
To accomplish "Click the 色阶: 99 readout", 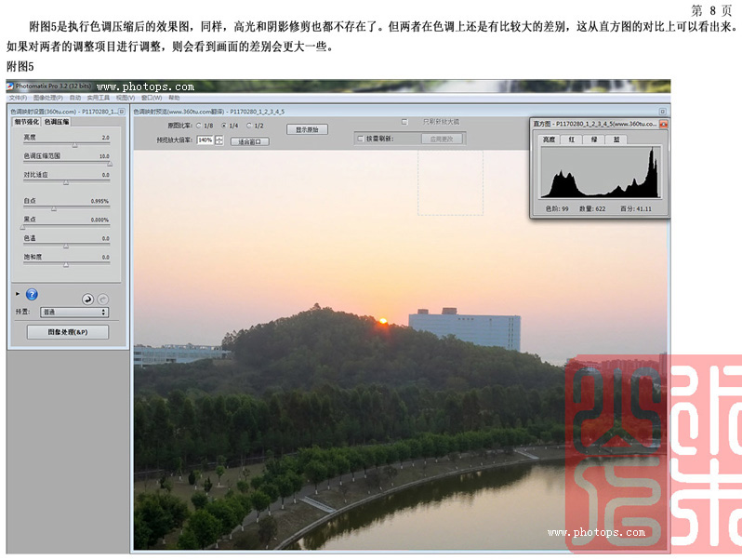I will pyautogui.click(x=557, y=208).
